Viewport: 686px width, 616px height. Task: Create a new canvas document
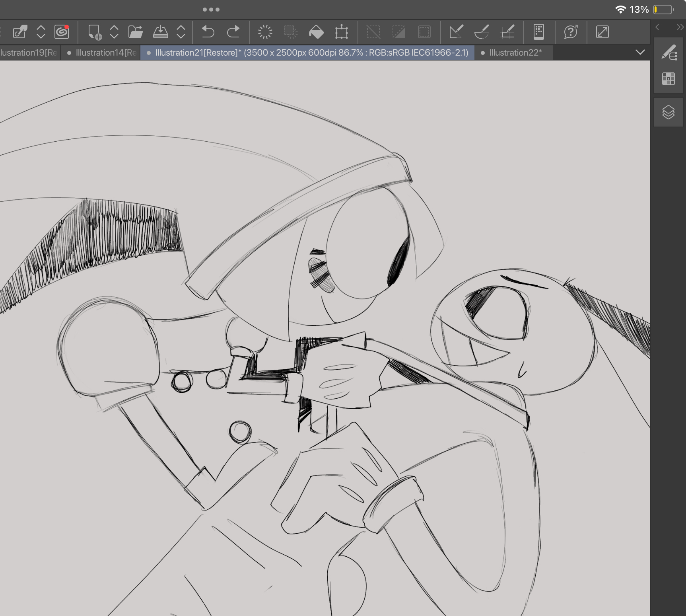click(95, 32)
